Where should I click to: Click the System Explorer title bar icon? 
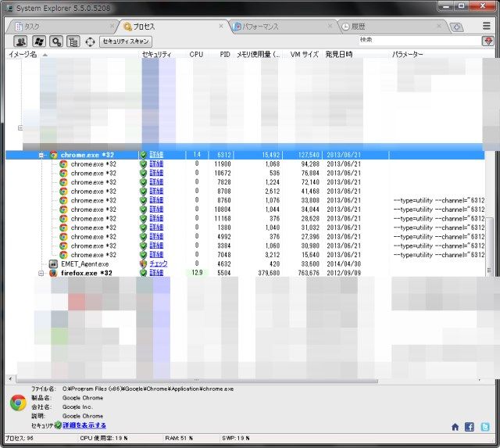9,9
